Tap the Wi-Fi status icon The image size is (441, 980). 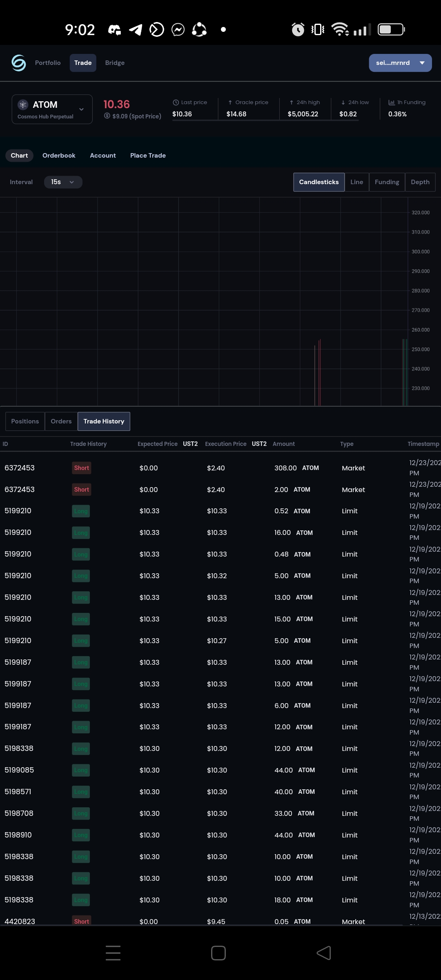coord(340,29)
